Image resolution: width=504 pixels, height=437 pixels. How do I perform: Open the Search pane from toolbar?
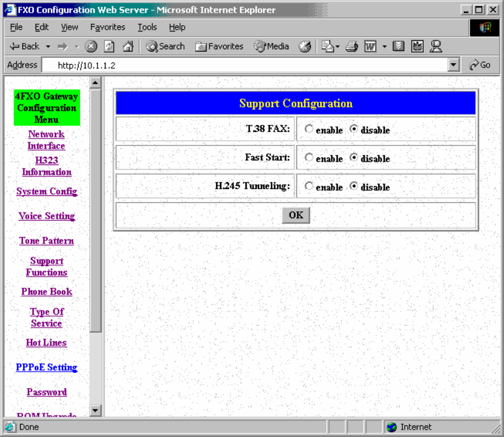pos(165,47)
